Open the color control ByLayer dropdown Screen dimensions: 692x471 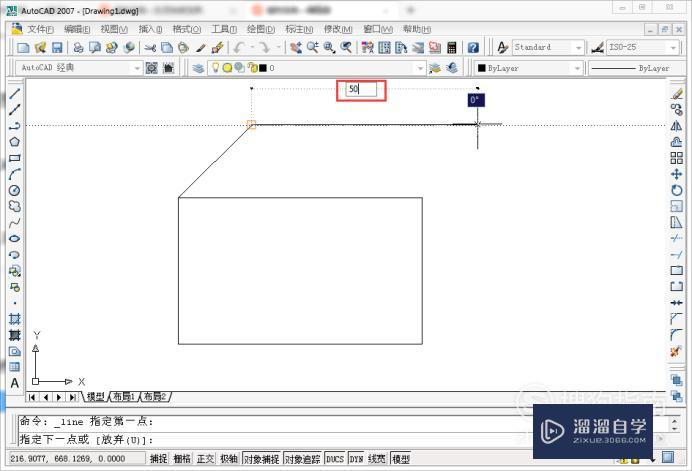[x=577, y=68]
